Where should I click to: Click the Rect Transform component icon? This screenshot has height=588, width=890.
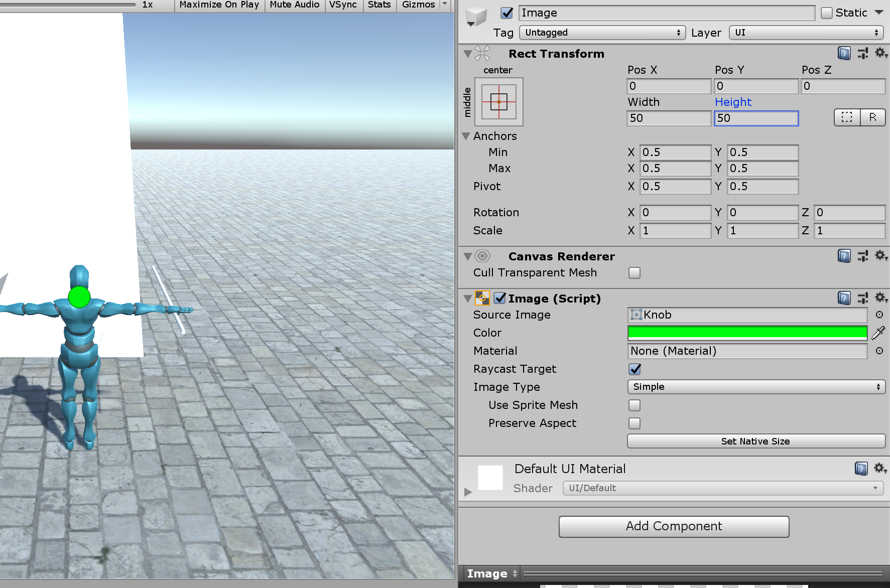pyautogui.click(x=482, y=53)
